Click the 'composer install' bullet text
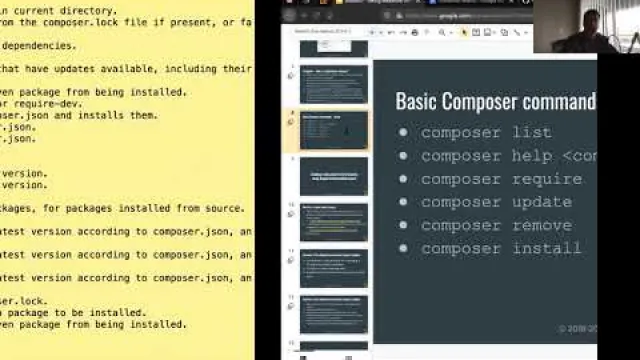The height and width of the screenshot is (360, 640). (501, 248)
